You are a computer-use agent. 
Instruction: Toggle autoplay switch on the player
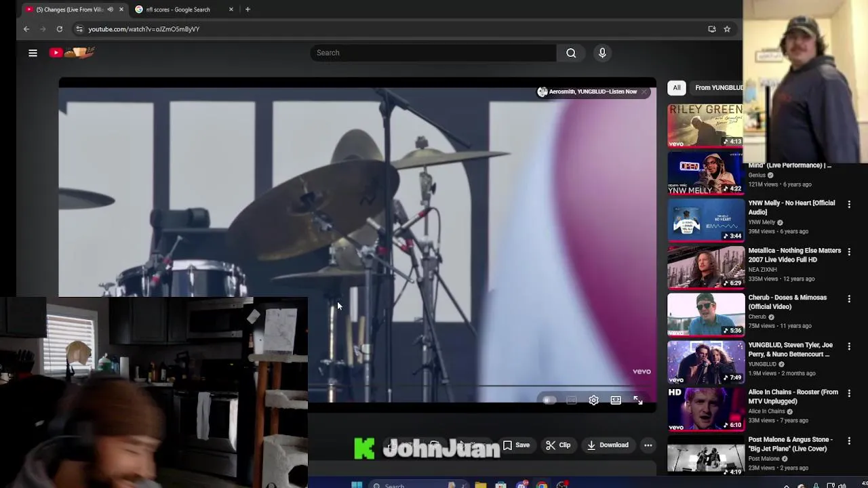(x=549, y=401)
